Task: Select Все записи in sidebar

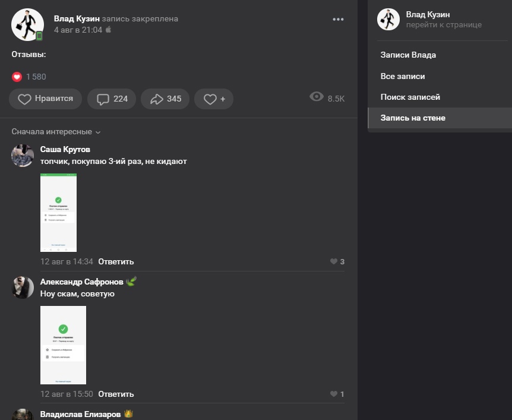Action: [x=403, y=76]
